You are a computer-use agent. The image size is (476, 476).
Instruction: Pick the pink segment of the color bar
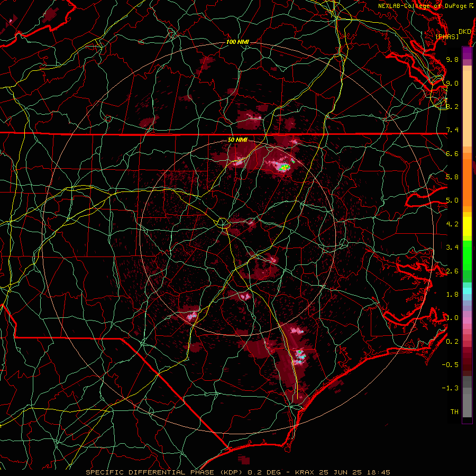[467, 321]
